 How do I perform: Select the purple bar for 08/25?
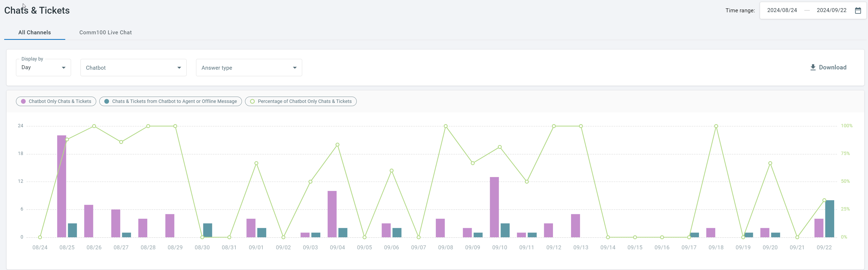[62, 186]
